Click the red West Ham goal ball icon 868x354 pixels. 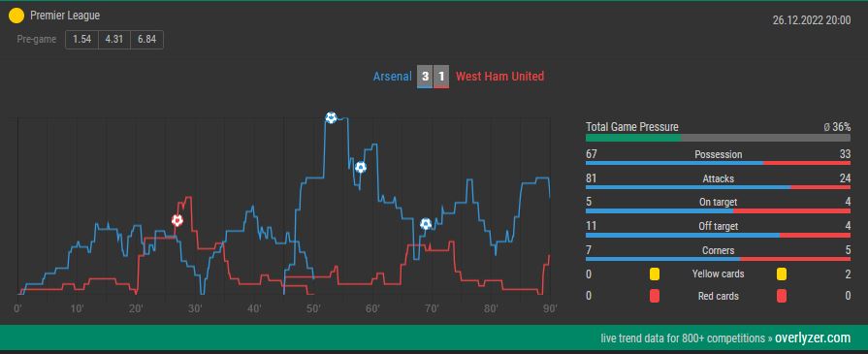(x=177, y=220)
